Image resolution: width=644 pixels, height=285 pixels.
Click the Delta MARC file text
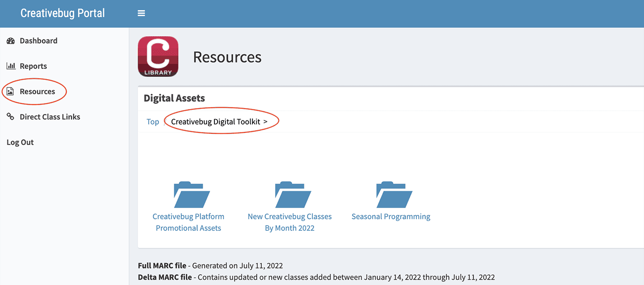(164, 277)
